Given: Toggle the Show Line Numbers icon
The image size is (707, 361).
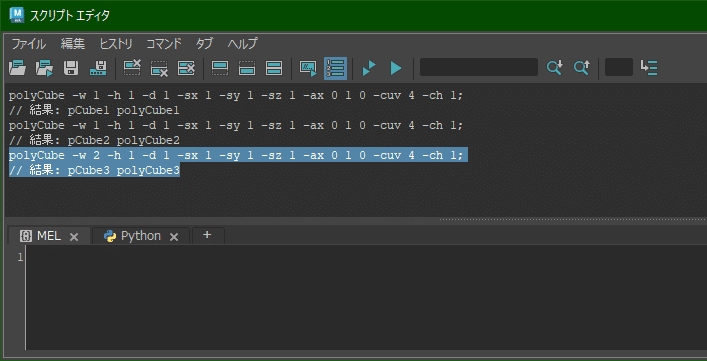Looking at the screenshot, I should (335, 68).
